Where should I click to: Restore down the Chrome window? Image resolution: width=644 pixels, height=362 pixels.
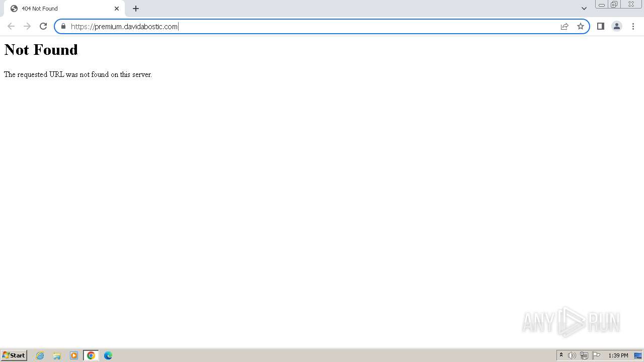614,5
